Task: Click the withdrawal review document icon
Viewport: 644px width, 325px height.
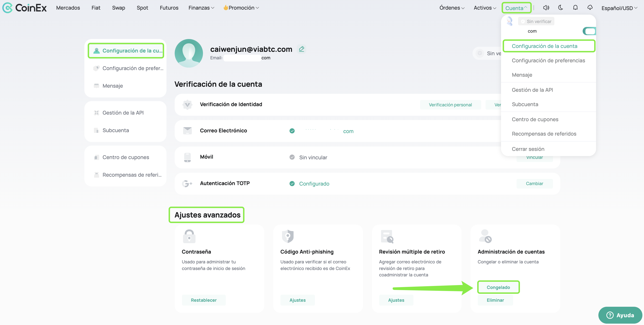Action: (387, 237)
